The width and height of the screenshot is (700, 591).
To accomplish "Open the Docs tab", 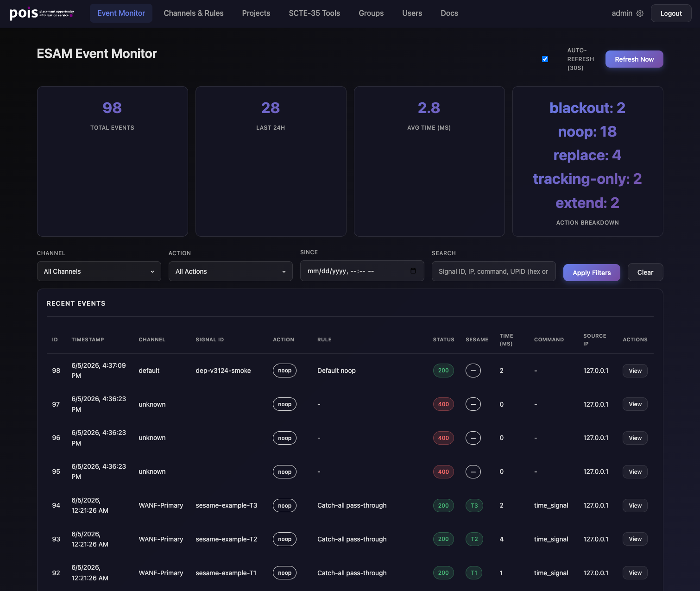I will tap(449, 13).
